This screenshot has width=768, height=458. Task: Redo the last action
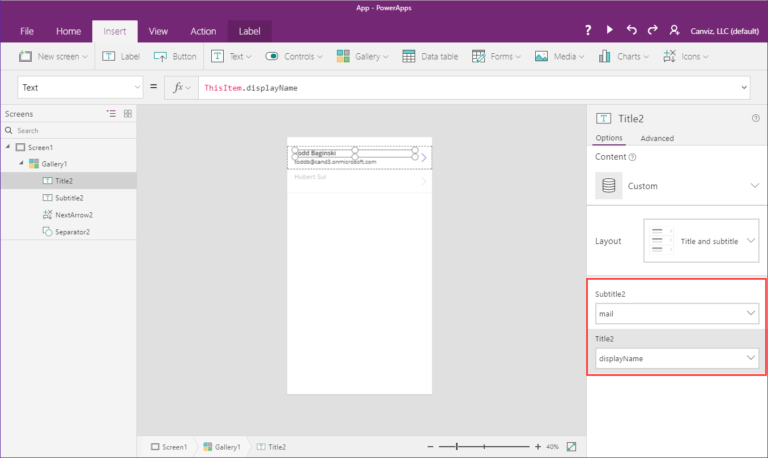tap(652, 30)
